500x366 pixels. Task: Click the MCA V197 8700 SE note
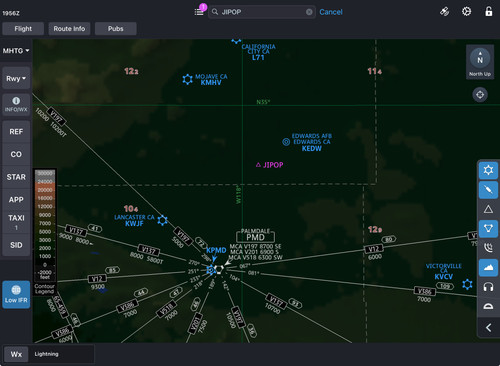[255, 246]
